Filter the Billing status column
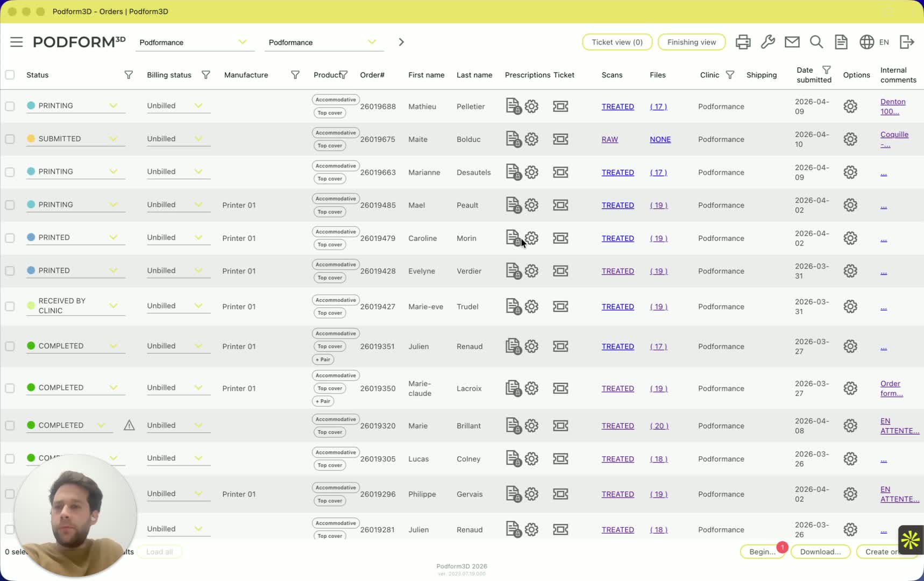The height and width of the screenshot is (581, 924). [x=205, y=75]
